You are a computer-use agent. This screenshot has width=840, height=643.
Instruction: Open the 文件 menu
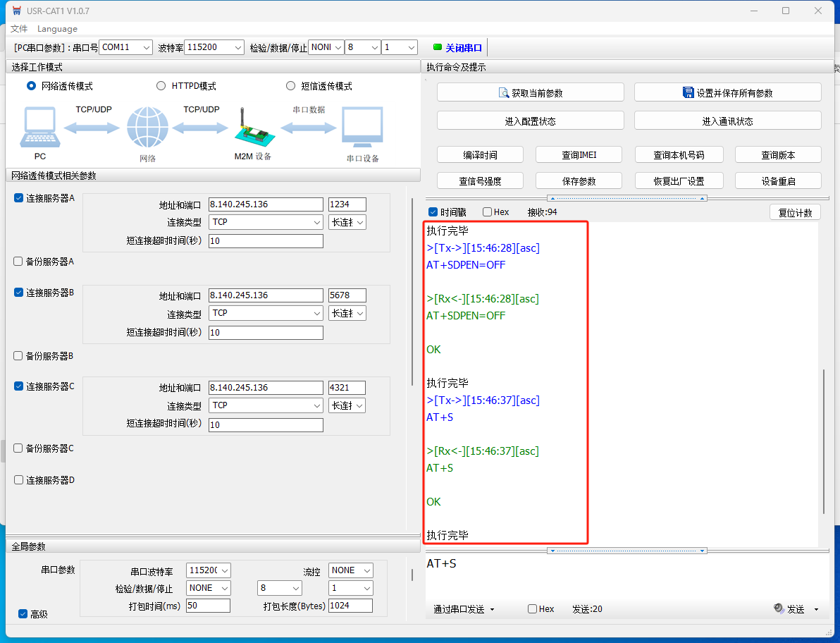19,29
